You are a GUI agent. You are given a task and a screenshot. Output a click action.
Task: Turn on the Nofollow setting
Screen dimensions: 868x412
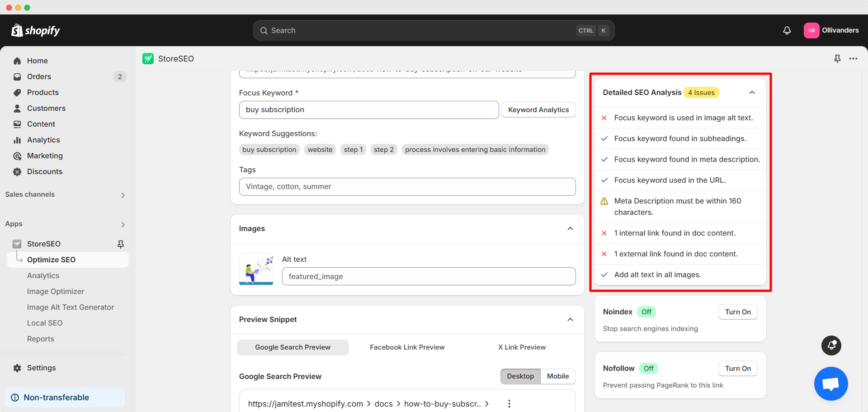click(737, 368)
